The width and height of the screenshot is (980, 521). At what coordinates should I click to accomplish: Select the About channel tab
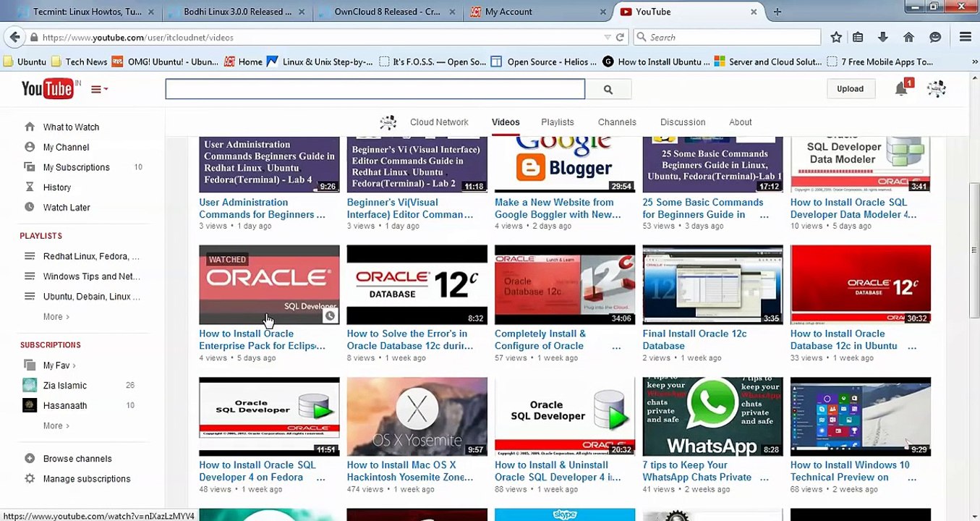click(740, 122)
